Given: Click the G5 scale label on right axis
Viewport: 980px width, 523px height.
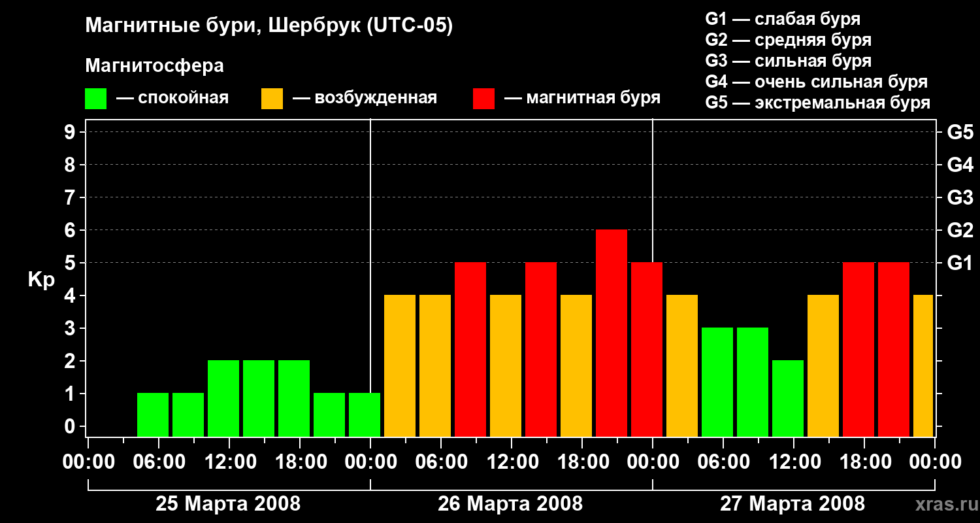Looking at the screenshot, I should coord(960,132).
